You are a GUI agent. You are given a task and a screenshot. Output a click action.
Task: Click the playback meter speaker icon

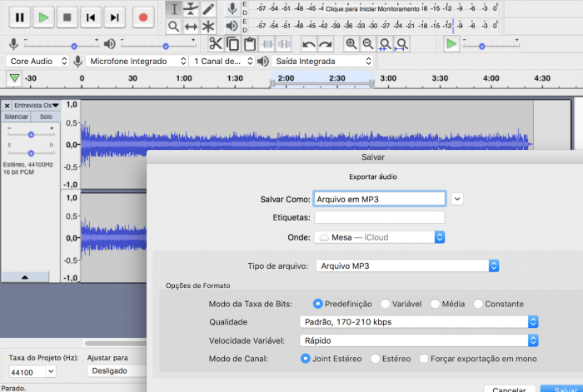[232, 26]
